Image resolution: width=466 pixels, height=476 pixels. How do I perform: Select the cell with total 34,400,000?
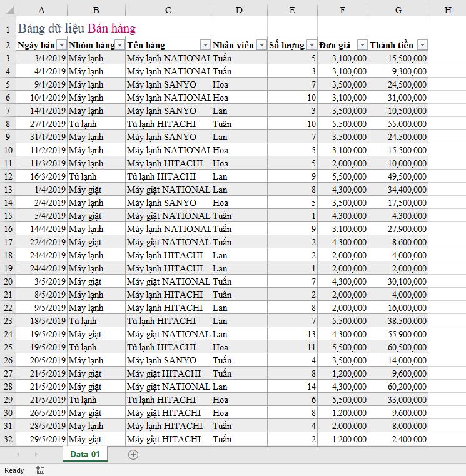click(x=398, y=190)
